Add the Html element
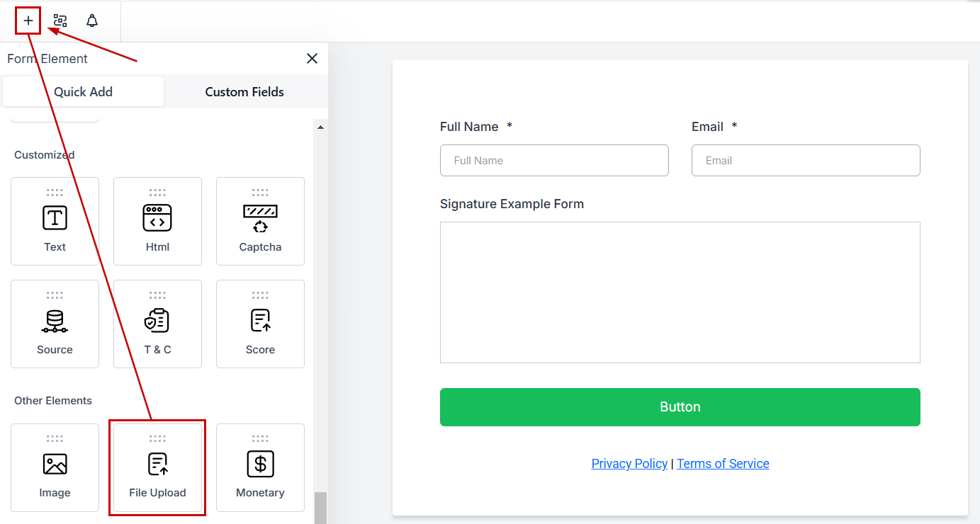 pyautogui.click(x=157, y=222)
